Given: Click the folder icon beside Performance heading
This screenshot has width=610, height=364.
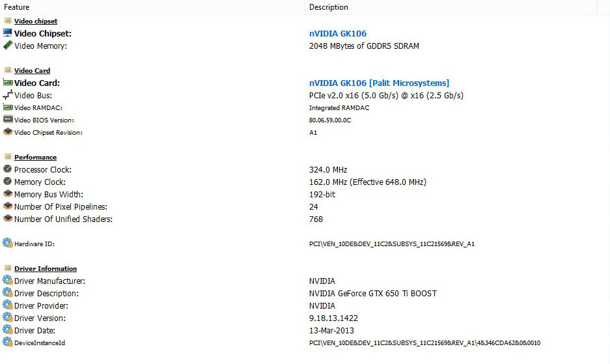Looking at the screenshot, I should (7, 156).
